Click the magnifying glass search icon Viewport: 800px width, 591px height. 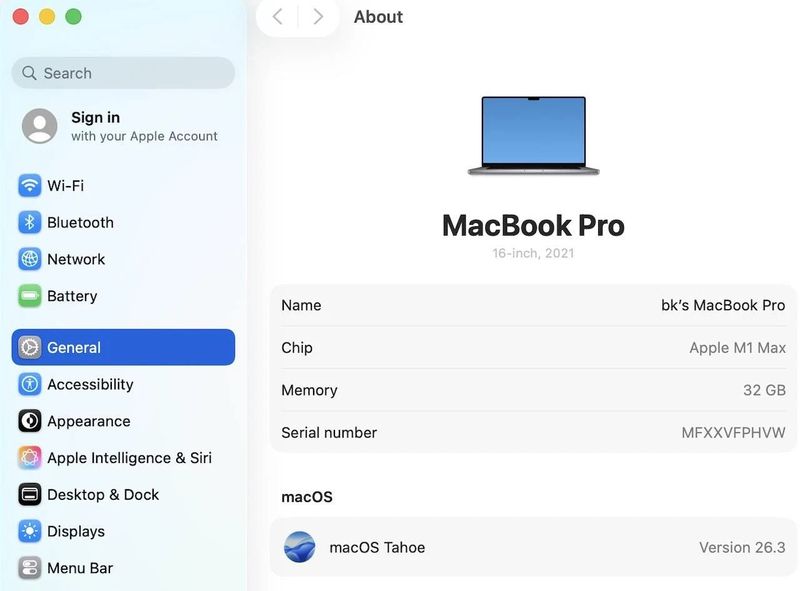[29, 73]
